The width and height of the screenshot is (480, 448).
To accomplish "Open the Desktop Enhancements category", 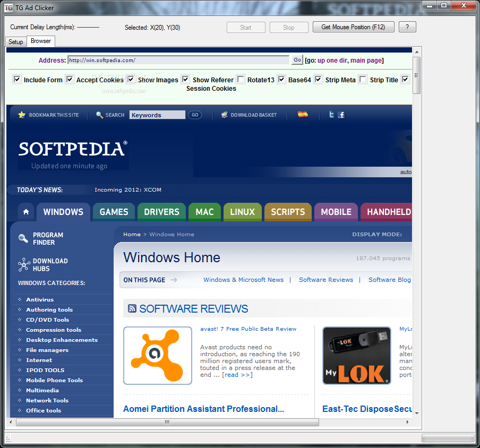I will pyautogui.click(x=62, y=340).
